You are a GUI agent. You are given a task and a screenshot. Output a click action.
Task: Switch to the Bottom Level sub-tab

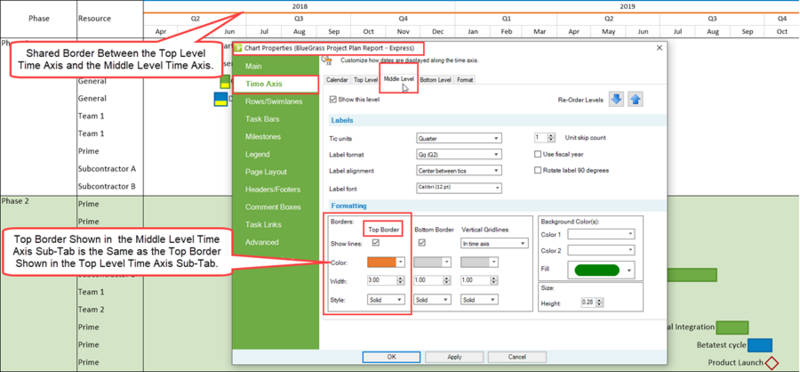436,80
